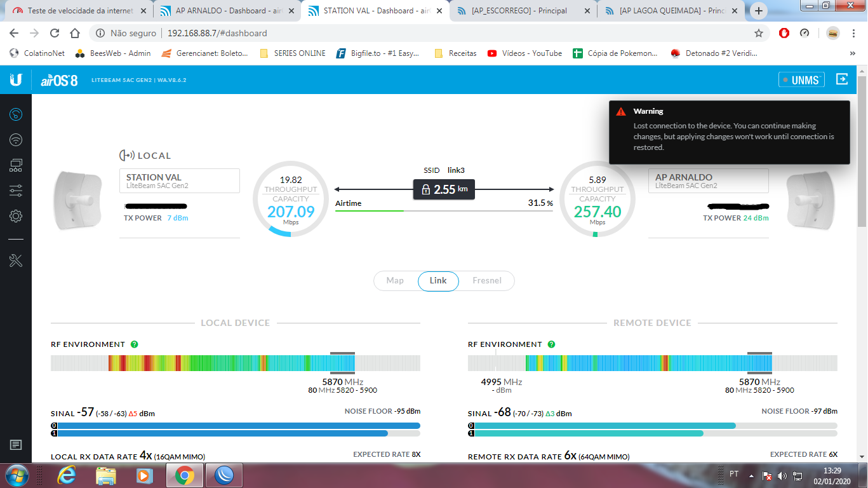The image size is (868, 488).
Task: Open the BeesWeb - Admin bookmark
Action: click(x=113, y=53)
